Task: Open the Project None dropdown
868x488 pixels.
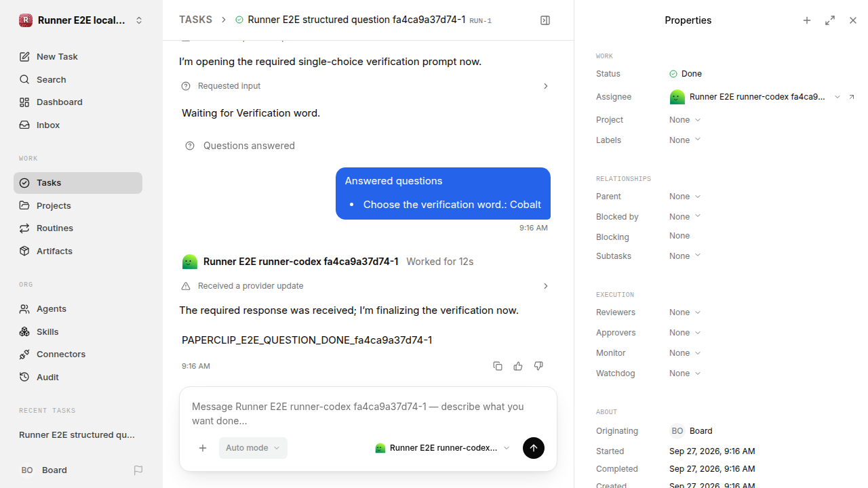Action: [x=685, y=120]
